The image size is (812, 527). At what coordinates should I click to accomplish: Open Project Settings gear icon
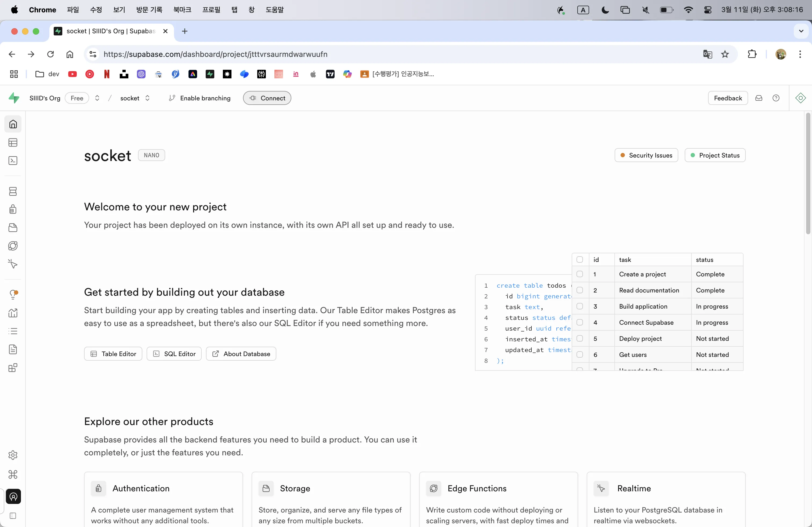(13, 455)
